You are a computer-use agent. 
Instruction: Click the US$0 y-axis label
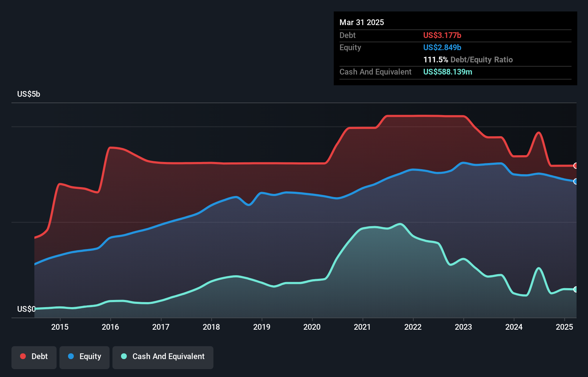[26, 309]
